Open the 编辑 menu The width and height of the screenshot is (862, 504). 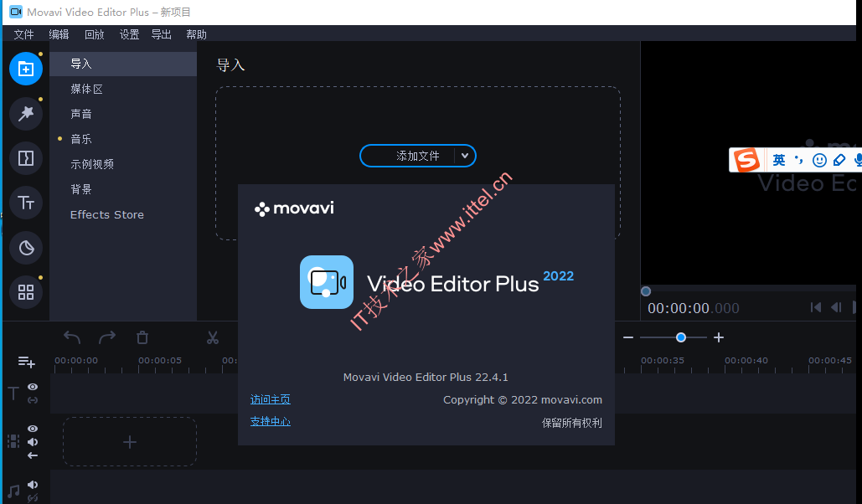(x=59, y=34)
